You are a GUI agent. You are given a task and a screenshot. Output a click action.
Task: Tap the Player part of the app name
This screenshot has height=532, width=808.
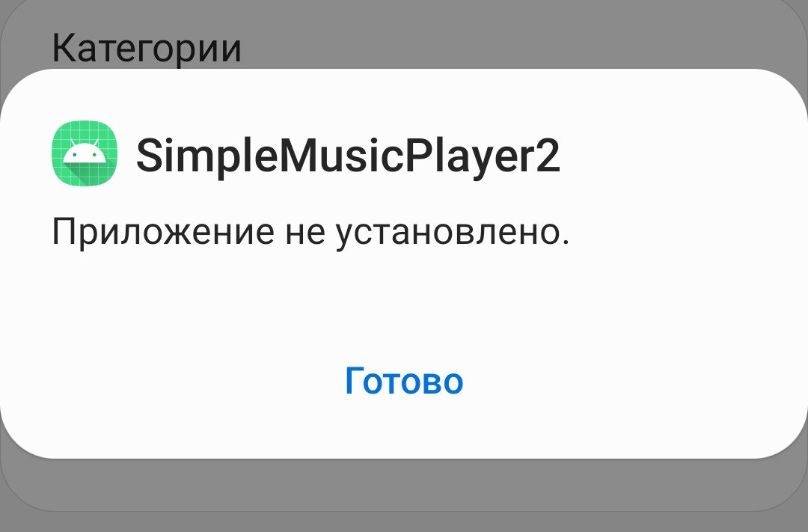pos(469,156)
